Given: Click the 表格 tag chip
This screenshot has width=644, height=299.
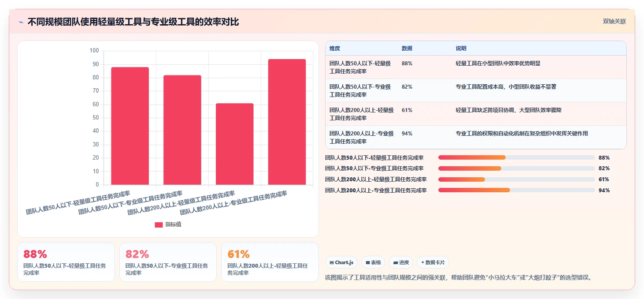Looking at the screenshot, I should pos(373,262).
